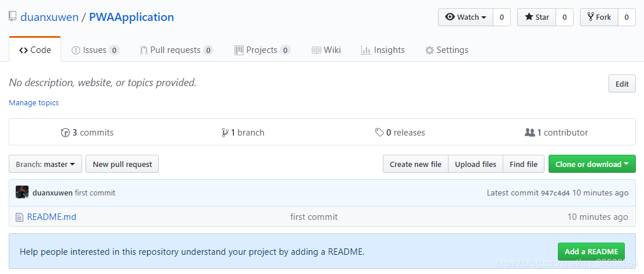Viewport: 644px width, 274px height.
Task: Open the Settings tab
Action: [446, 50]
